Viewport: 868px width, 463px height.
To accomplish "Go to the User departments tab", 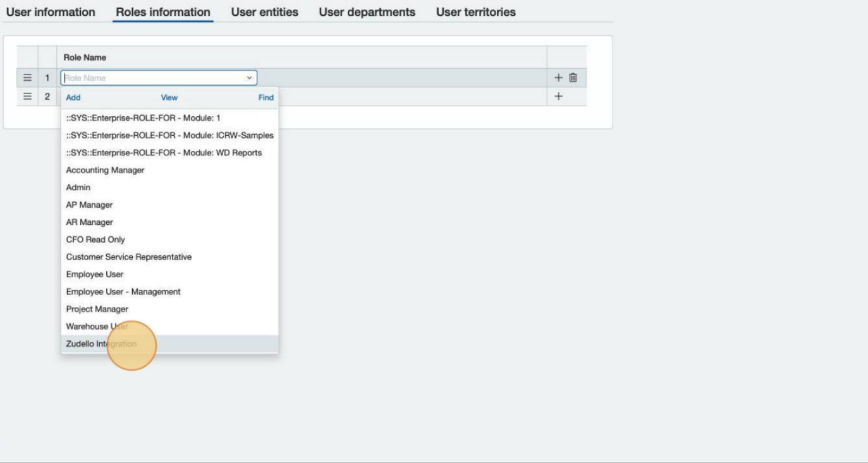I will click(367, 12).
